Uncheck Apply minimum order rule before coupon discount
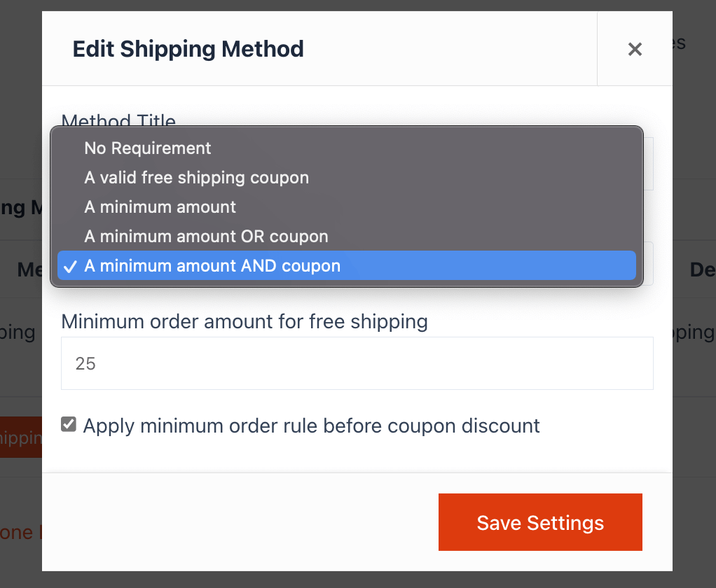The image size is (716, 588). tap(68, 423)
